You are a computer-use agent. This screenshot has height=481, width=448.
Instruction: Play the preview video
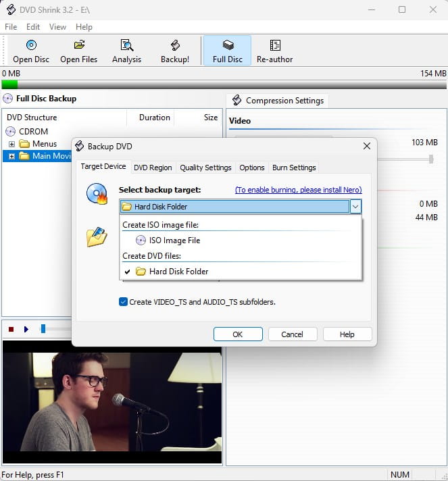coord(26,329)
